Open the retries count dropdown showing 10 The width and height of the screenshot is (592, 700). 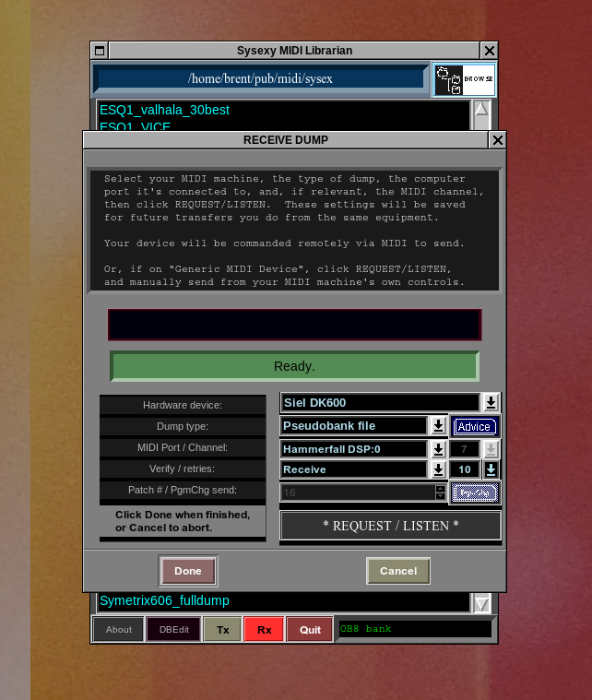tap(491, 469)
